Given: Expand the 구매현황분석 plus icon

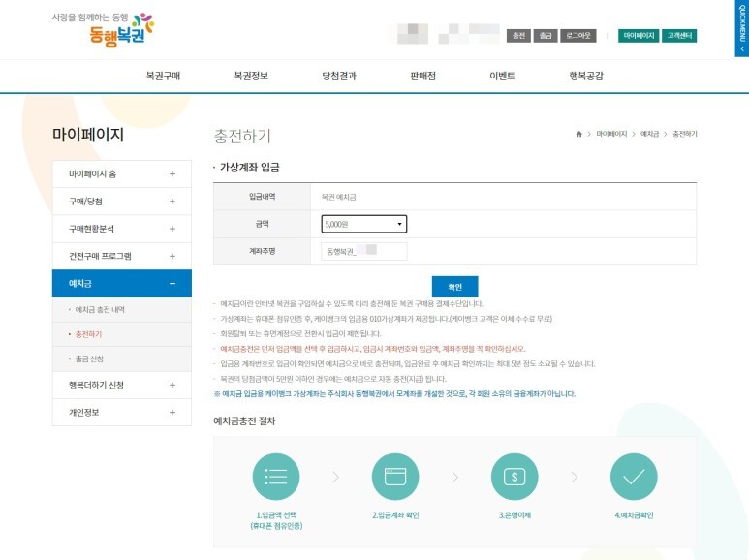Looking at the screenshot, I should pos(172,229).
